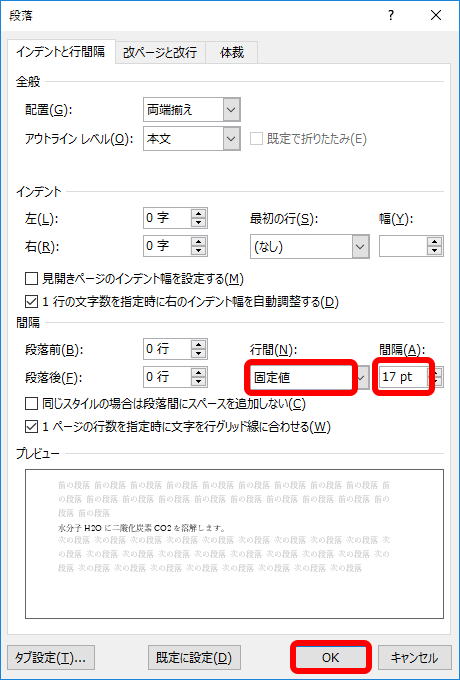Screen dimensions: 460x680
Task: Decrease 段落後 spacing with down arrow
Action: 198,382
